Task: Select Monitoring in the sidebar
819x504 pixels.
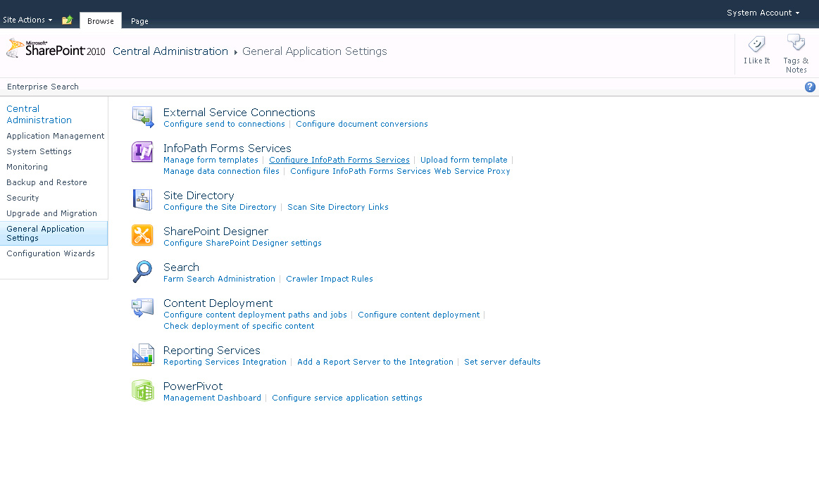Action: click(27, 167)
